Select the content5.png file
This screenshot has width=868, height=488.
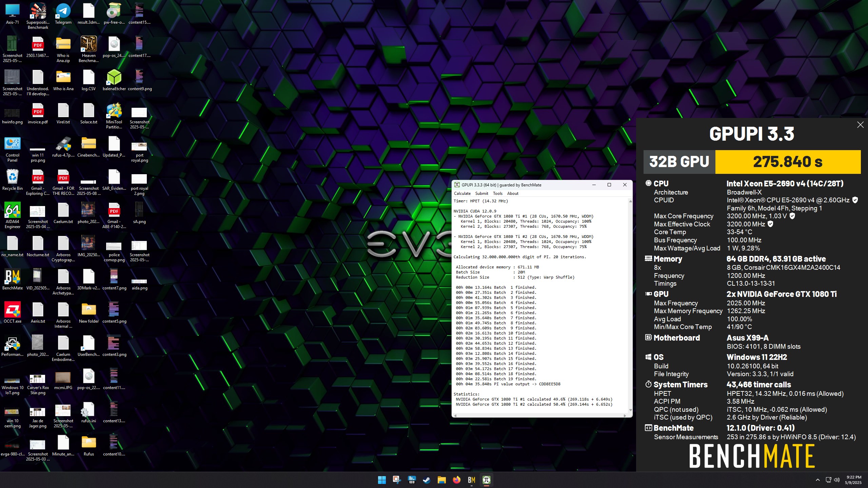click(x=114, y=313)
